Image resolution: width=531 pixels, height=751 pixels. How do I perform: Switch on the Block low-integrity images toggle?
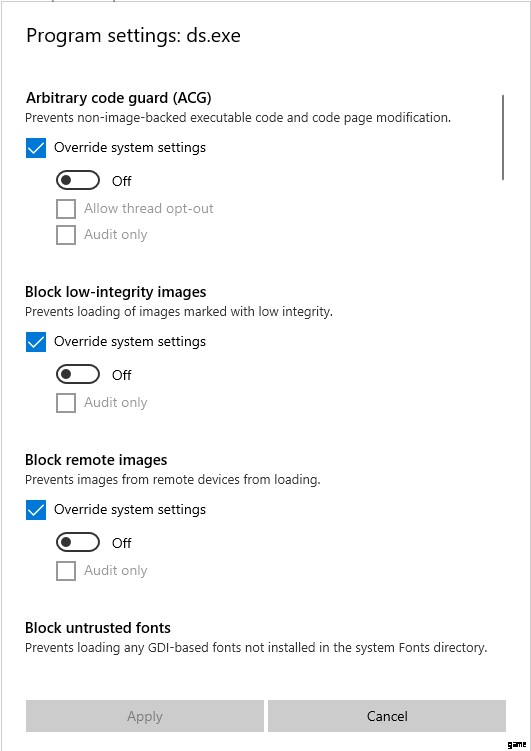pyautogui.click(x=78, y=375)
